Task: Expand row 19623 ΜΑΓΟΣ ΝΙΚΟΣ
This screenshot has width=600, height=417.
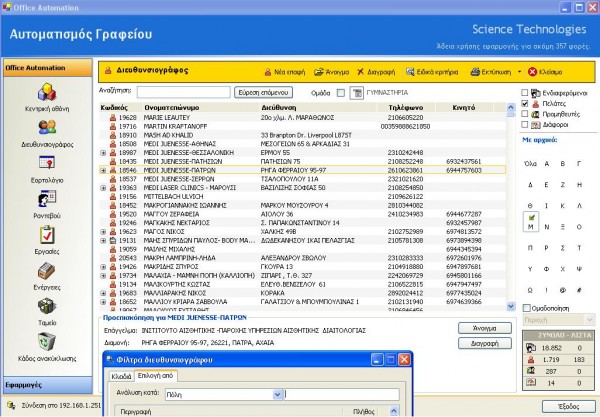Action: pyautogui.click(x=103, y=232)
